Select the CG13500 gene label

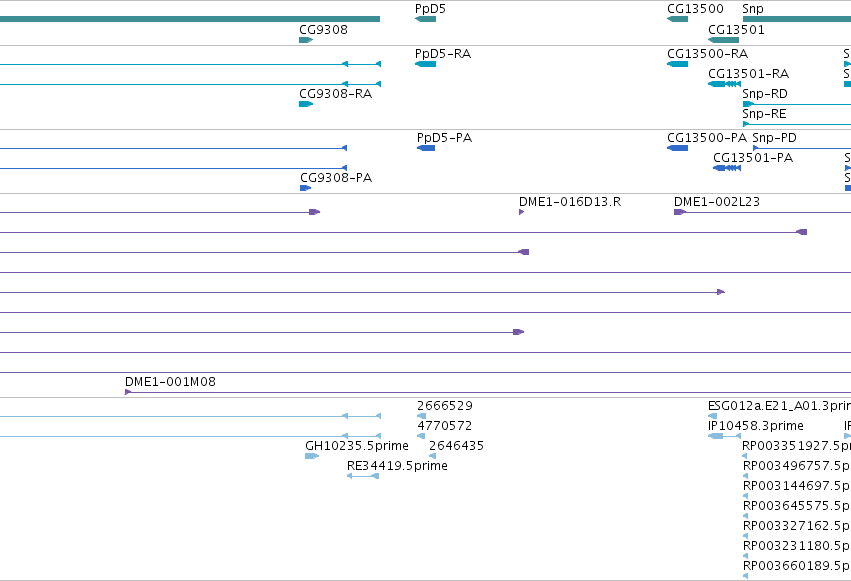pos(695,9)
